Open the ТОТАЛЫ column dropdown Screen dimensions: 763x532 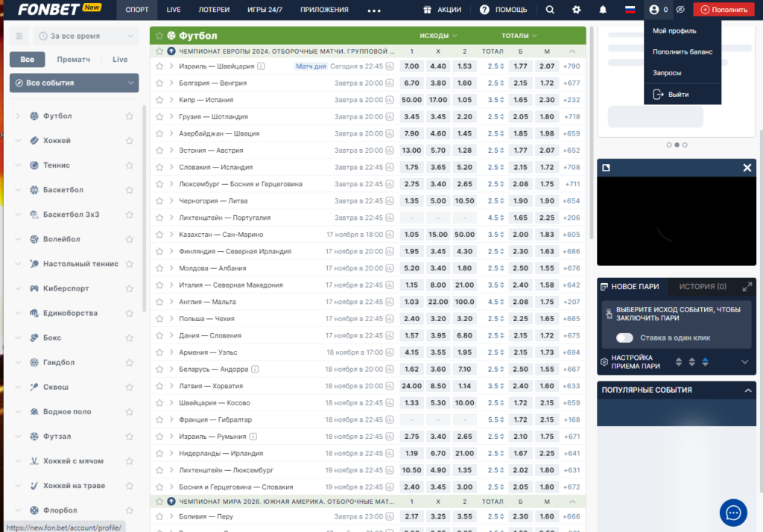(519, 36)
